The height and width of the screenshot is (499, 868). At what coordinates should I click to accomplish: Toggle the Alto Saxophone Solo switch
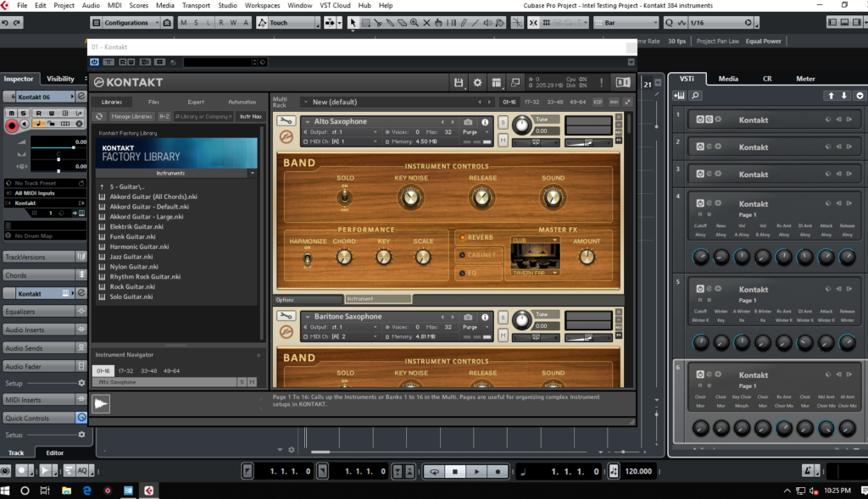[x=344, y=197]
